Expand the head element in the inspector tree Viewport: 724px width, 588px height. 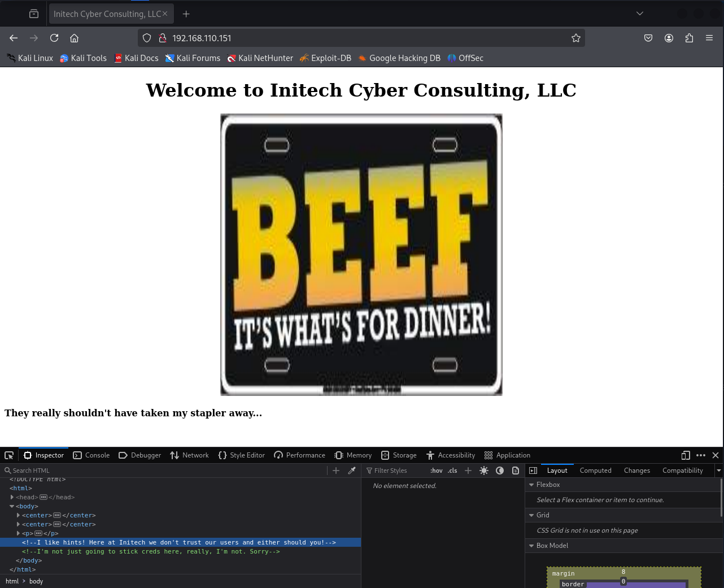(12, 497)
